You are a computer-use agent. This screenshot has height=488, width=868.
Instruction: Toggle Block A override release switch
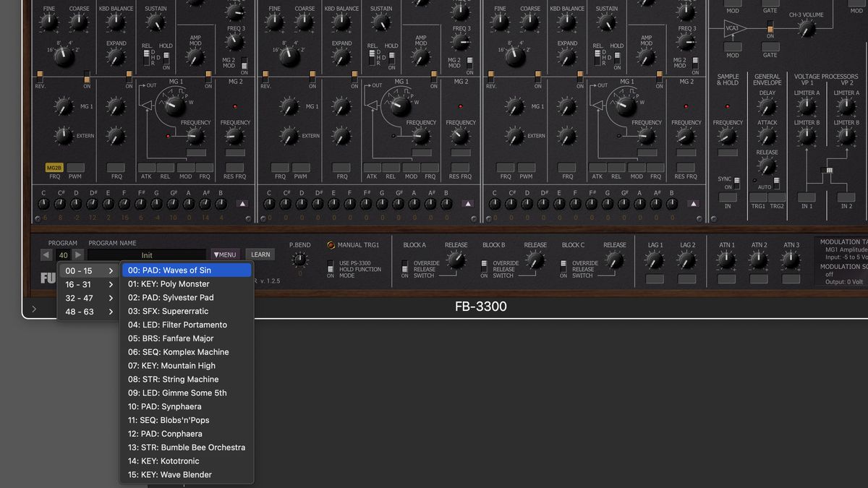pyautogui.click(x=405, y=267)
